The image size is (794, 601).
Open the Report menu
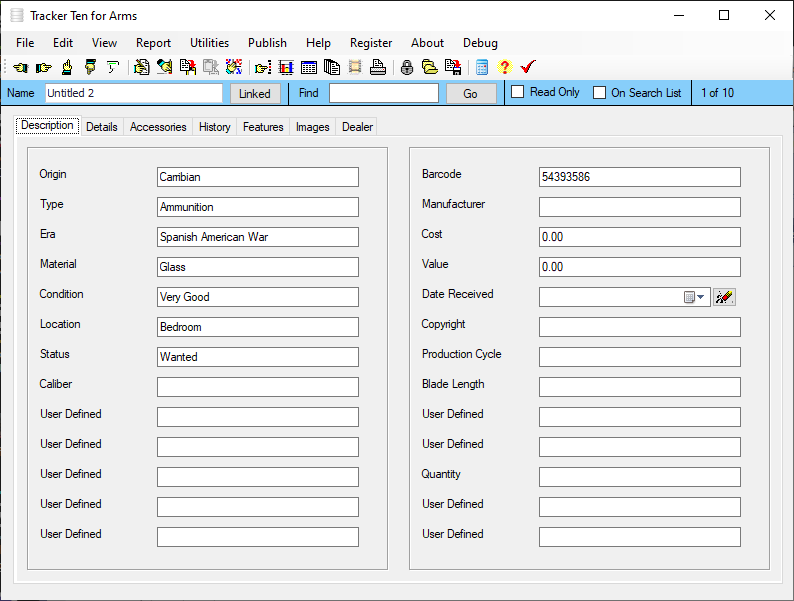point(153,43)
